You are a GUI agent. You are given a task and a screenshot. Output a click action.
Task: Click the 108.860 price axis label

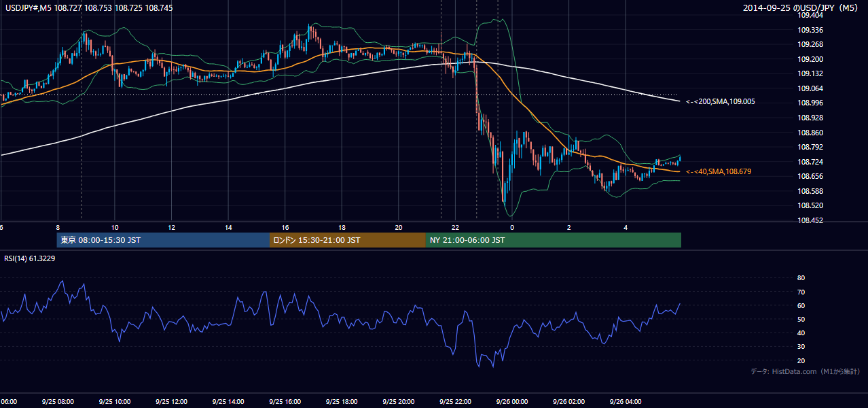pos(810,133)
